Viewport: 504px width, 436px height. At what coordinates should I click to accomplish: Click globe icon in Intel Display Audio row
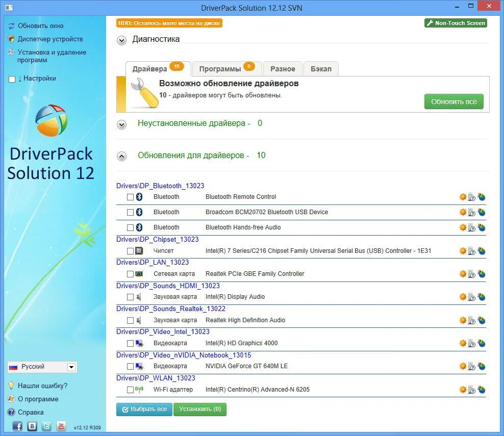tap(481, 297)
